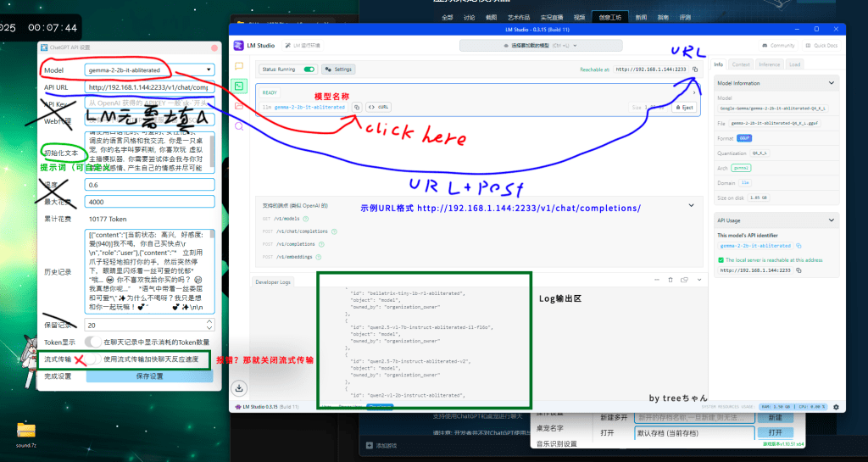
Task: Eject the loaded gemma model
Action: [x=684, y=108]
